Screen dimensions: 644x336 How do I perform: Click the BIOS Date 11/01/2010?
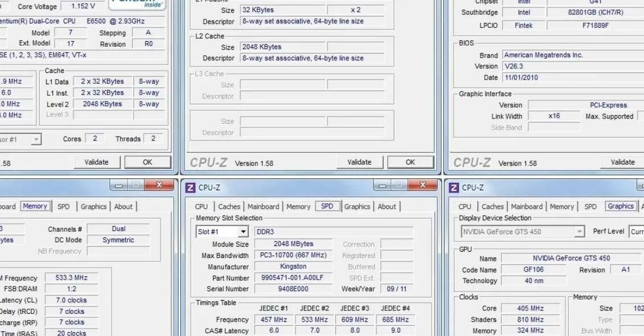coord(573,77)
